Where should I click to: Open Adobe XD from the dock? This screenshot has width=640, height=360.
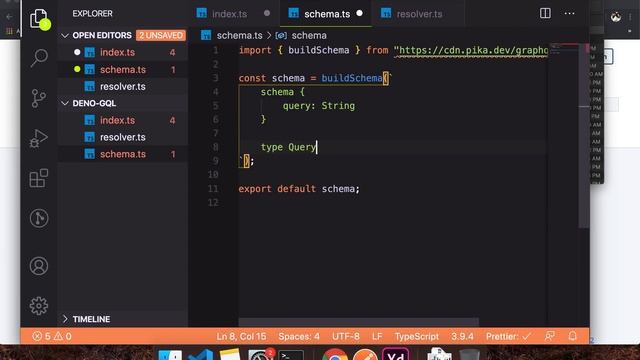coord(396,354)
